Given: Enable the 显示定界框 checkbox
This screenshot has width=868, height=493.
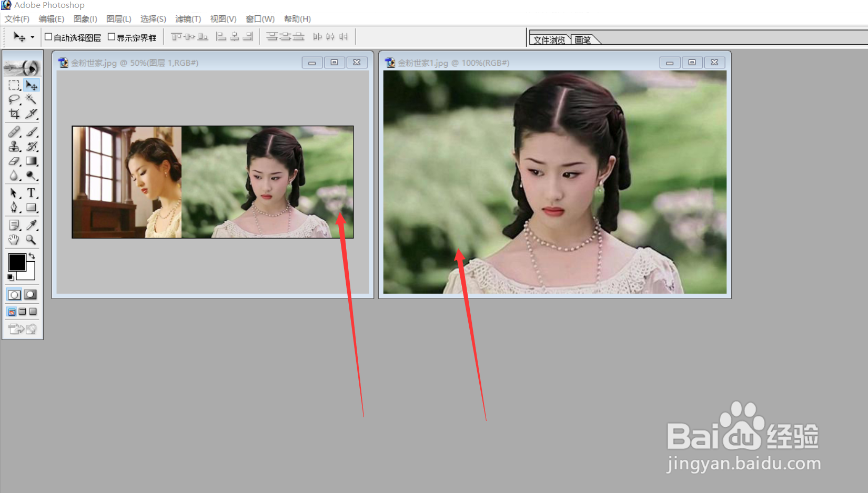Looking at the screenshot, I should (112, 37).
